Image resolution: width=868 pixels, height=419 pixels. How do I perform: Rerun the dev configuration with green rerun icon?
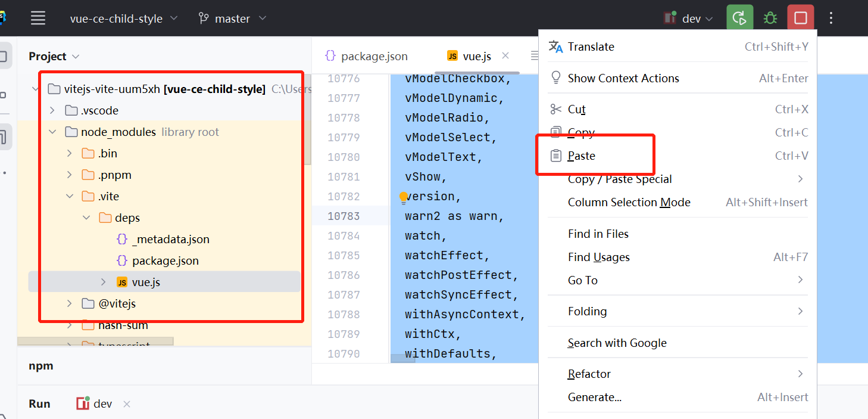(x=739, y=17)
